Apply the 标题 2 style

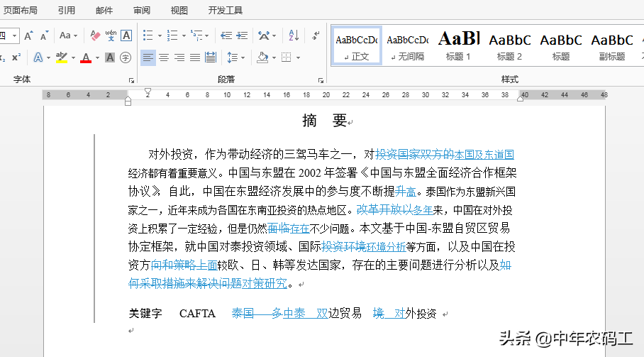click(510, 45)
